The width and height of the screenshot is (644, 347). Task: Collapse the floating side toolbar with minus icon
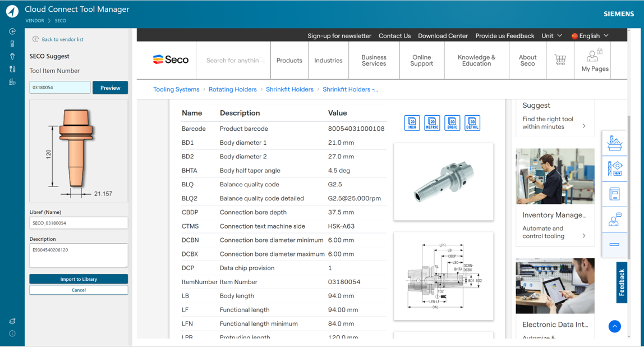(x=614, y=245)
